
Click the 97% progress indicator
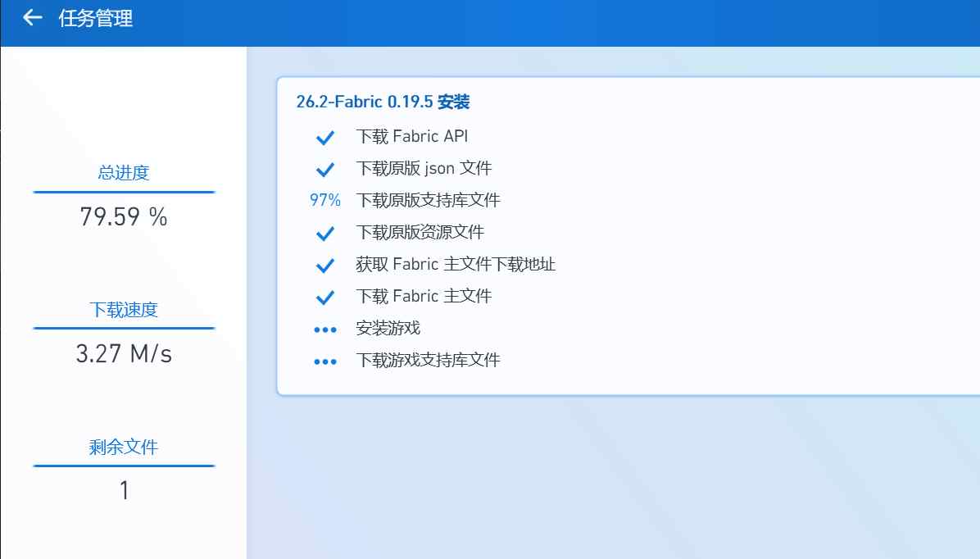click(325, 200)
